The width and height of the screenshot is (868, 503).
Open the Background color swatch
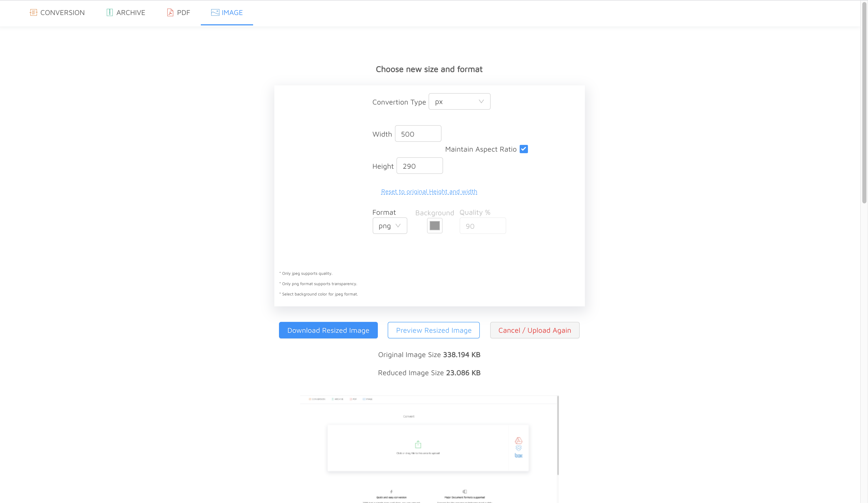coord(434,226)
